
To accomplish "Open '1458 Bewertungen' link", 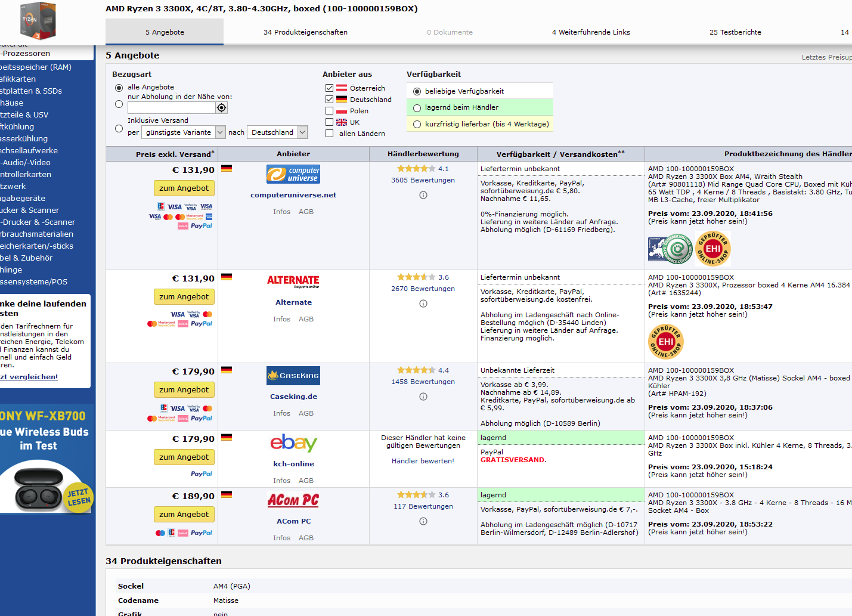I will [x=423, y=382].
